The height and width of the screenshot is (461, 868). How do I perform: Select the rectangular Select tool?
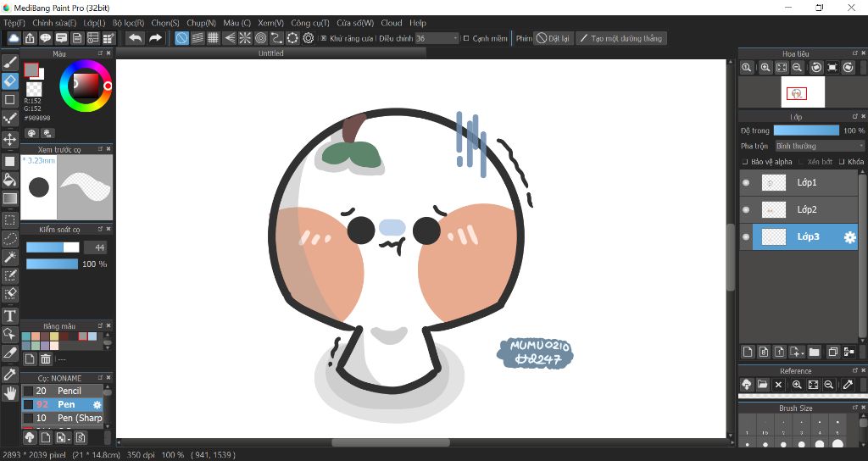pyautogui.click(x=10, y=219)
